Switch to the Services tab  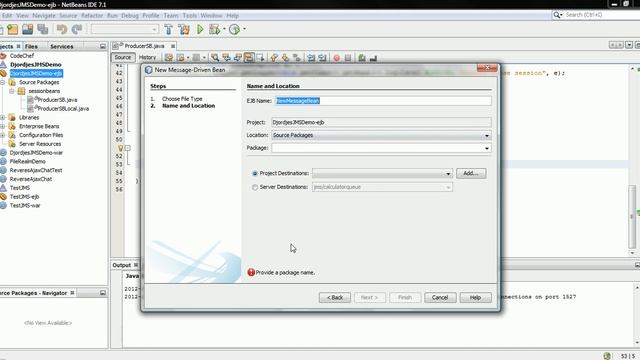click(x=62, y=47)
